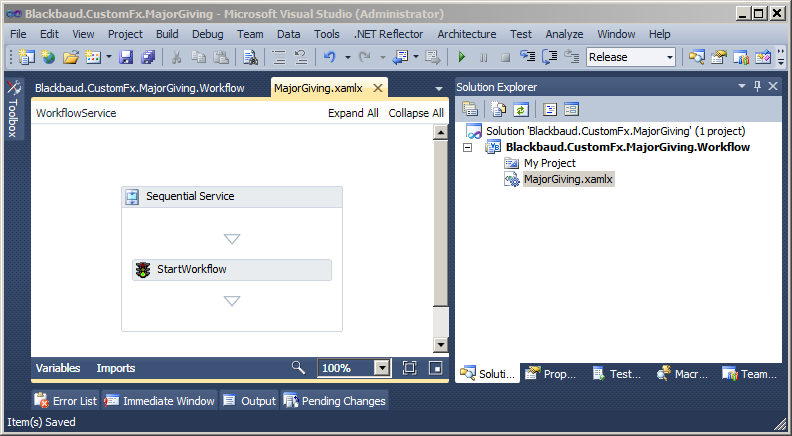This screenshot has width=792, height=436.
Task: Click the Fit to Screen designer icon
Action: tap(409, 368)
